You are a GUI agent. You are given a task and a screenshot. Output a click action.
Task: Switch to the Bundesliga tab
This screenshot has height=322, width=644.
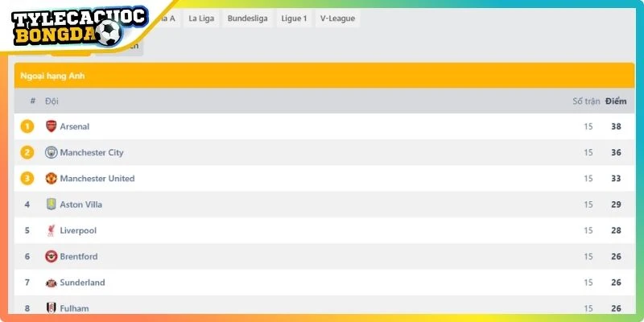248,19
